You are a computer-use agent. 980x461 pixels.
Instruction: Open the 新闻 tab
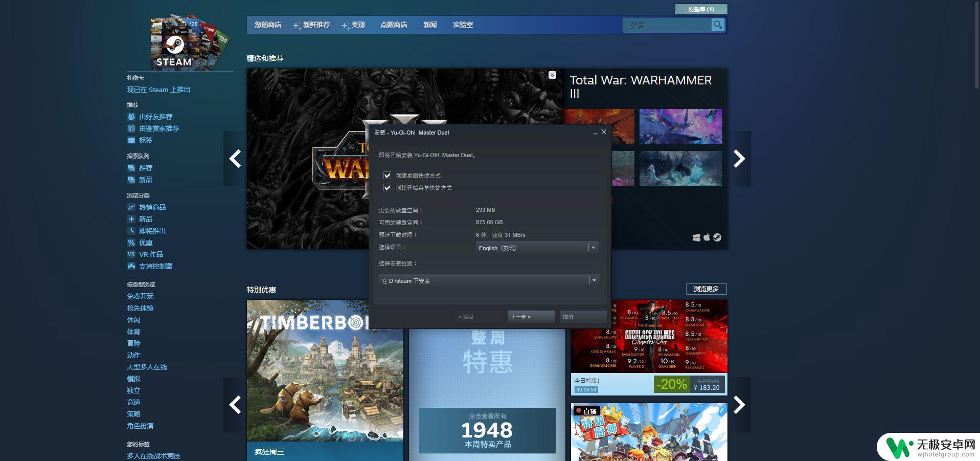[x=430, y=25]
